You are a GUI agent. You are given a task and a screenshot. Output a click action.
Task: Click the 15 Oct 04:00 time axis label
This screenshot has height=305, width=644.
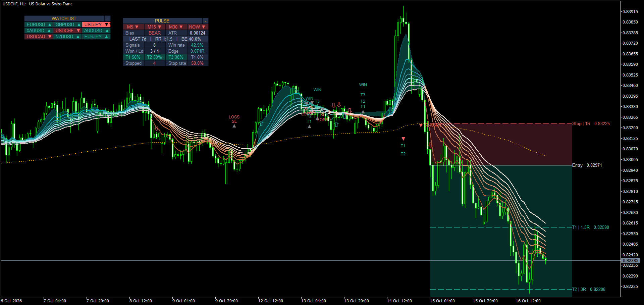pos(442,301)
